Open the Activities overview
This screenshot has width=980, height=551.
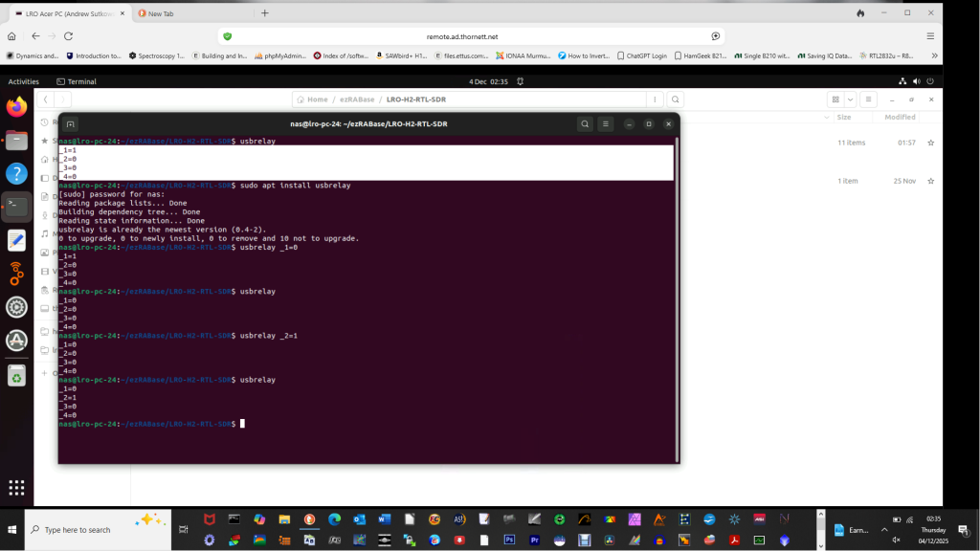coord(23,81)
